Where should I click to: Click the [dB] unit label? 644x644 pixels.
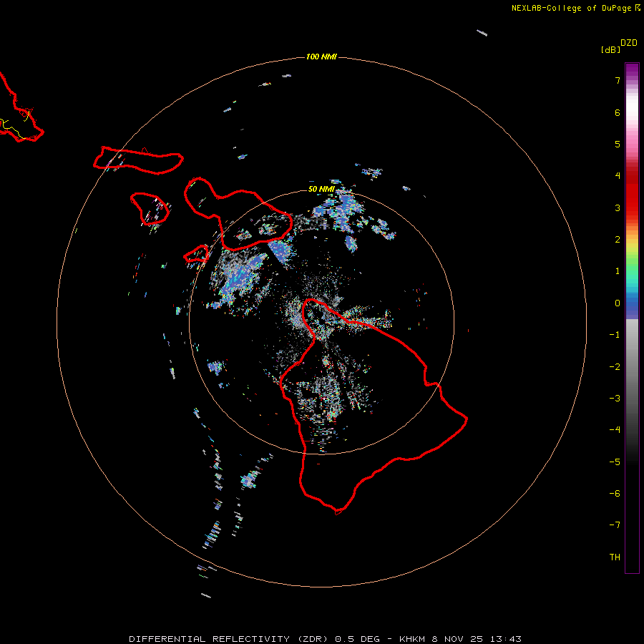[x=610, y=49]
